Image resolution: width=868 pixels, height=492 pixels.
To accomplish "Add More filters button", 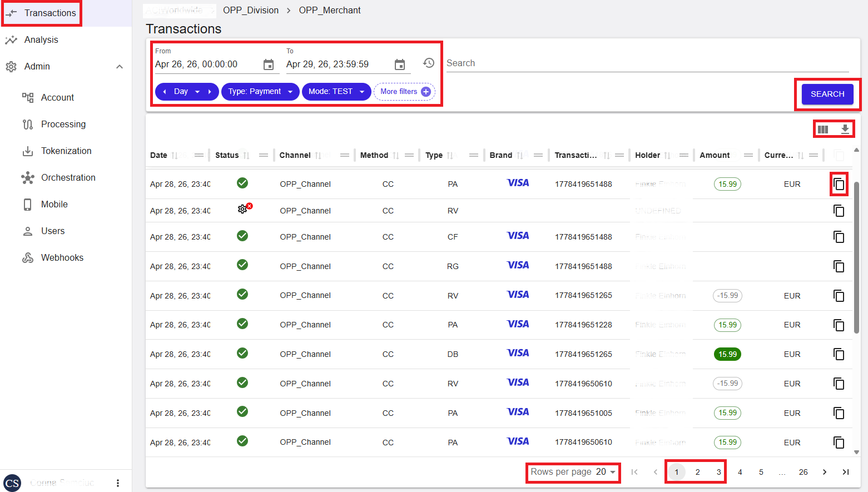I will [x=405, y=92].
